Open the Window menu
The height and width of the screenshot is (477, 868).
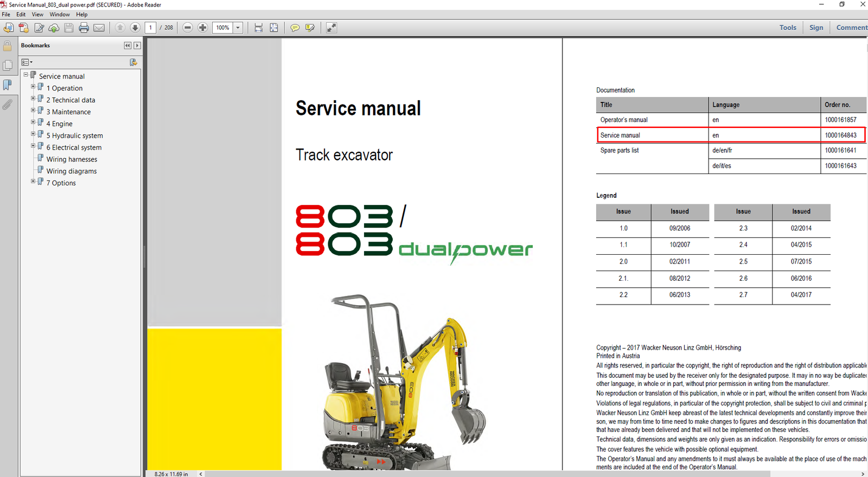[60, 15]
